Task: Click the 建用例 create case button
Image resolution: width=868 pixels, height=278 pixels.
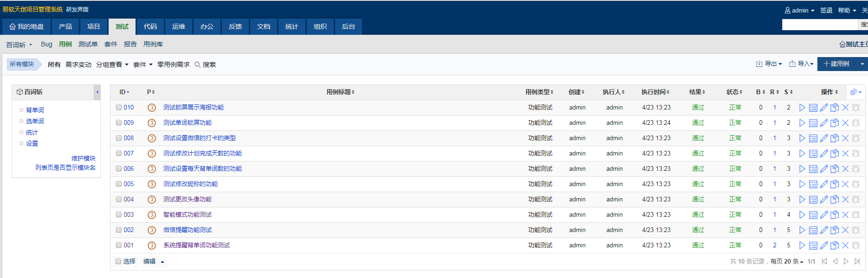Action: (836, 64)
